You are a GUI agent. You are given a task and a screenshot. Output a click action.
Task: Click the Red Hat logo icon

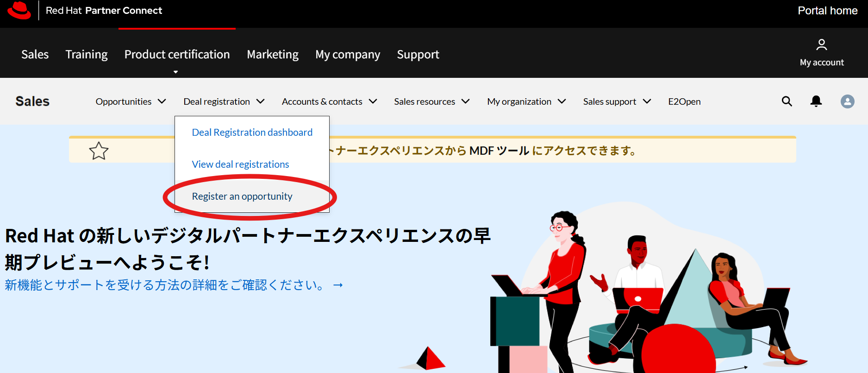19,10
